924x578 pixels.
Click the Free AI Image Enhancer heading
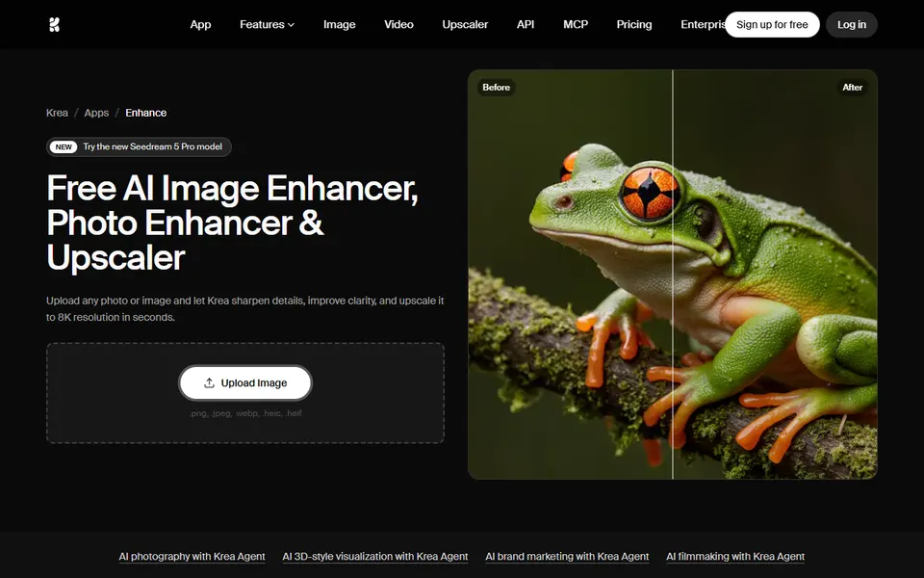232,223
